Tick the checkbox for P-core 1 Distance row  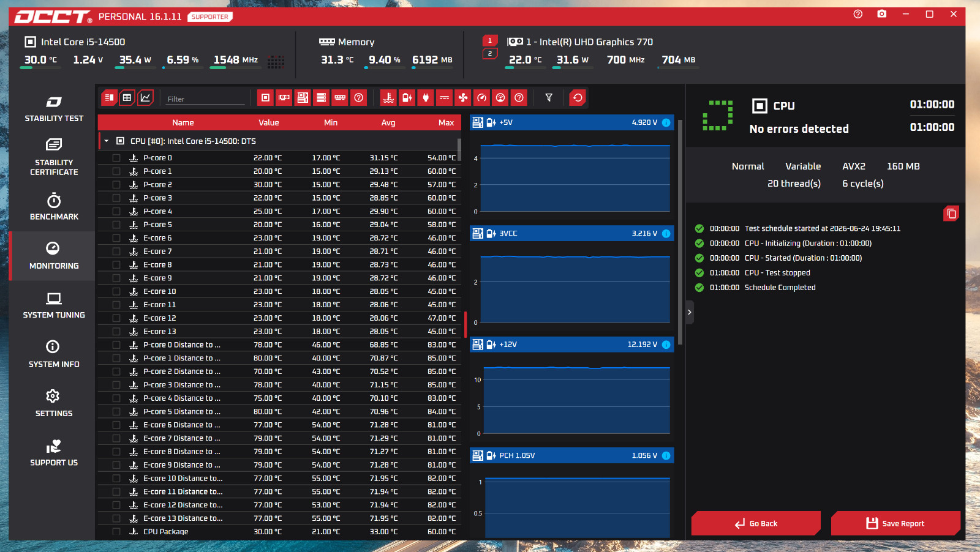[116, 358]
